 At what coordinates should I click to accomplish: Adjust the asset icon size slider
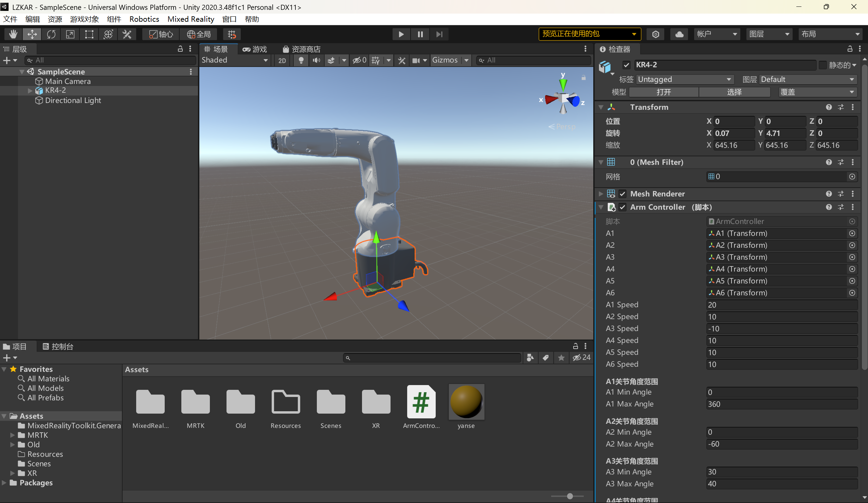pyautogui.click(x=570, y=497)
